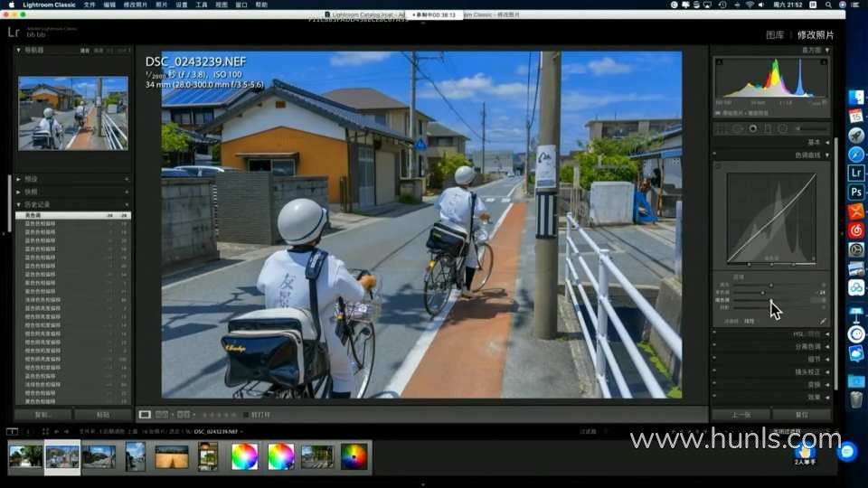Switch to the Library (图库) module
Screen dimensions: 868x488
pos(775,35)
